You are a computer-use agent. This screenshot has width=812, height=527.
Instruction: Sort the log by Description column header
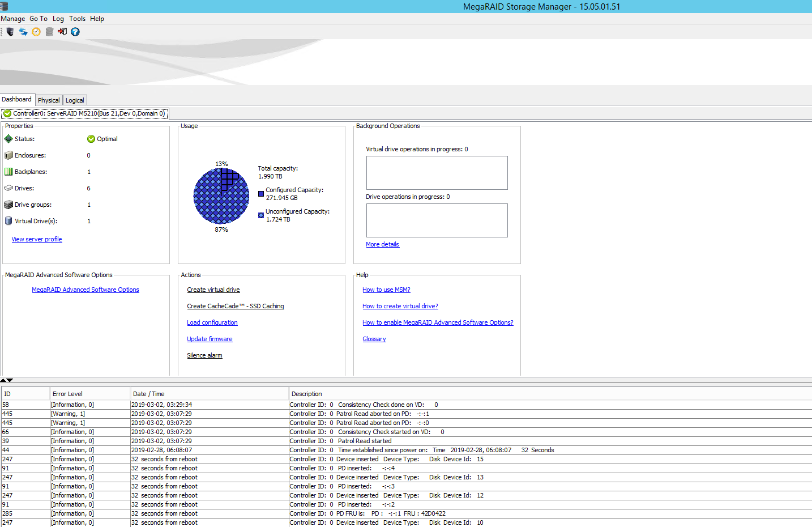[550, 394]
